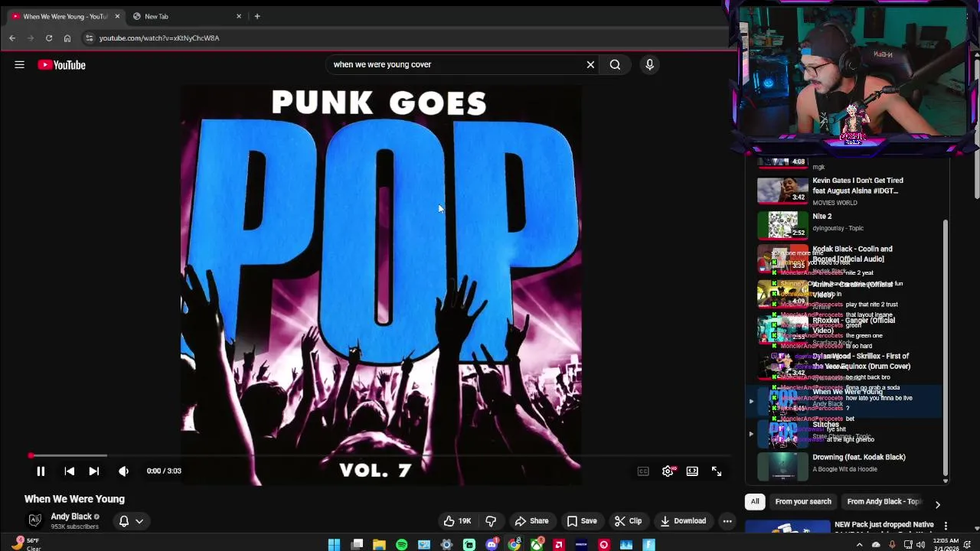This screenshot has width=980, height=551.
Task: Select the 'All' filter chip
Action: [755, 501]
